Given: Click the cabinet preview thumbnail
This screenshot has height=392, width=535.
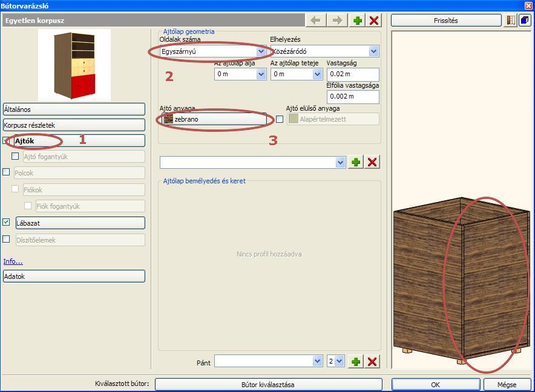Looking at the screenshot, I should click(74, 65).
